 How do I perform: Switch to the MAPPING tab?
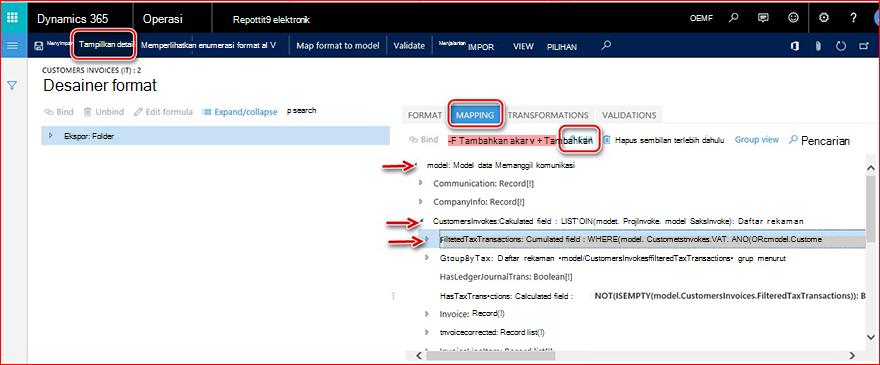[475, 115]
